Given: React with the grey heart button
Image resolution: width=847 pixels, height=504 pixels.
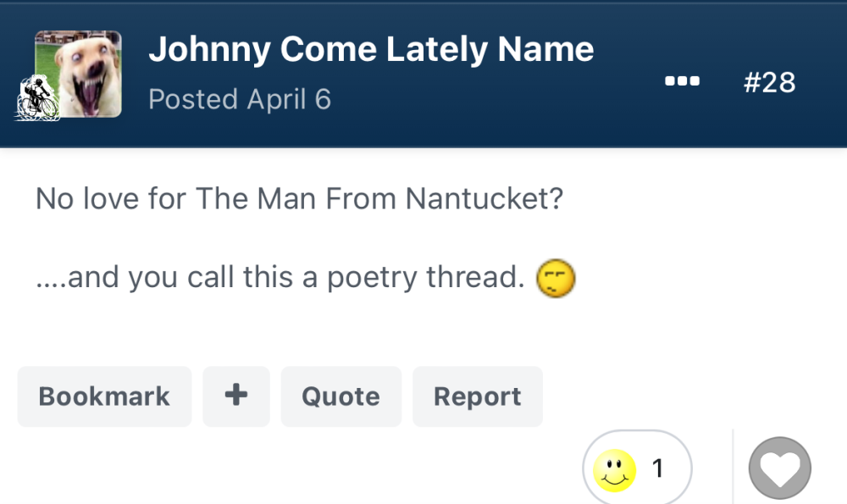Looking at the screenshot, I should point(779,468).
